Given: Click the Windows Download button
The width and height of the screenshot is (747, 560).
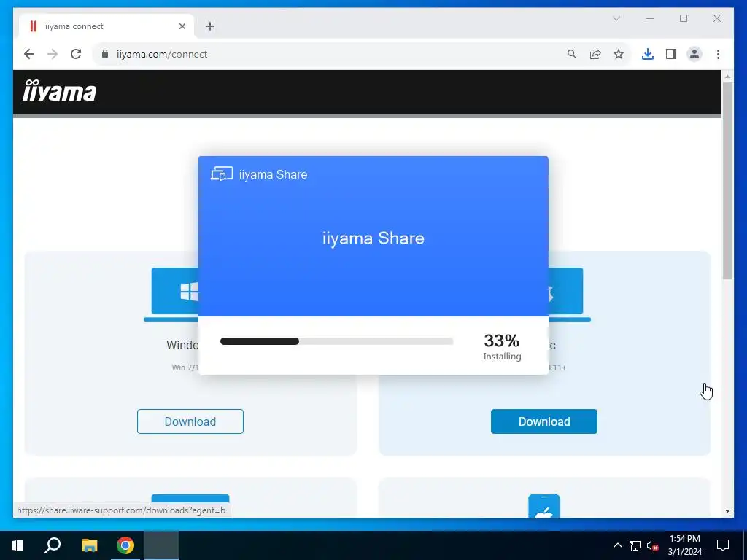Looking at the screenshot, I should 190,421.
